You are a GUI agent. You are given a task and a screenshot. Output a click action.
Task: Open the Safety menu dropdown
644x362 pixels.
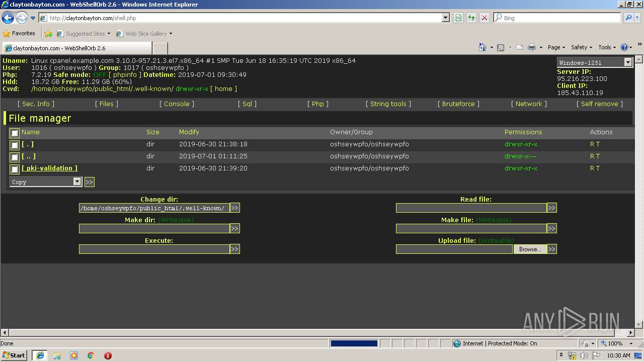581,47
